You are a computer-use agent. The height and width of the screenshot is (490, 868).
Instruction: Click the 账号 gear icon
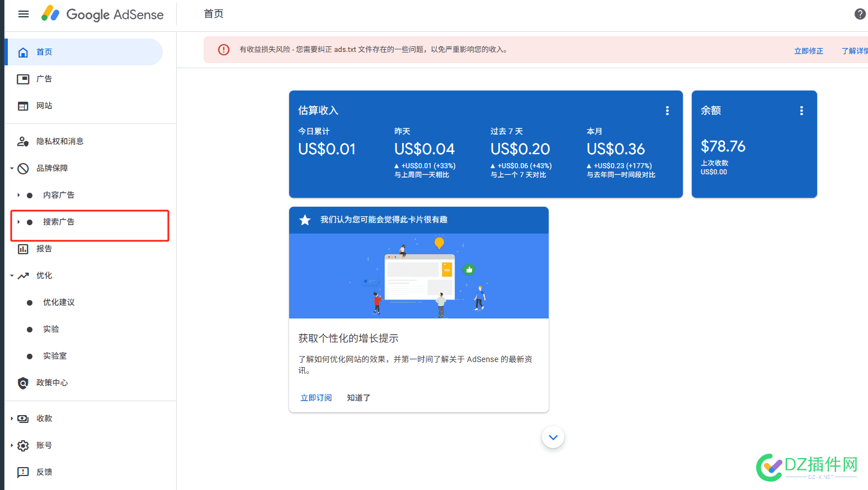click(x=23, y=445)
